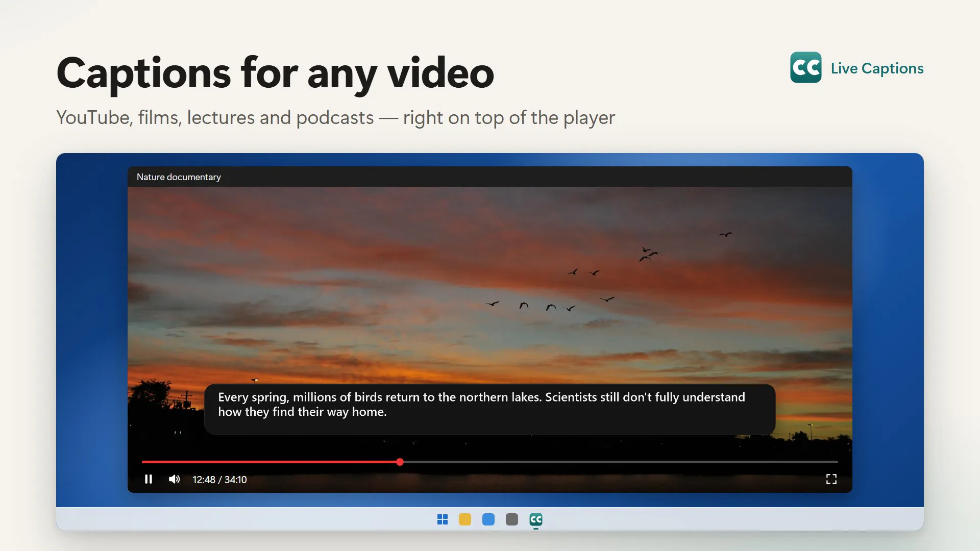Open the yellow app icon on the taskbar
The width and height of the screenshot is (980, 551).
[x=465, y=519]
